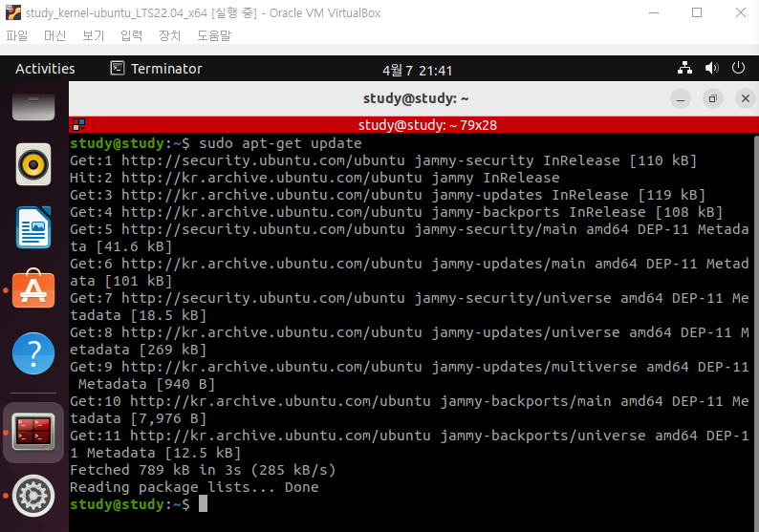
Task: Maximize the Terminator window
Action: coord(712,98)
